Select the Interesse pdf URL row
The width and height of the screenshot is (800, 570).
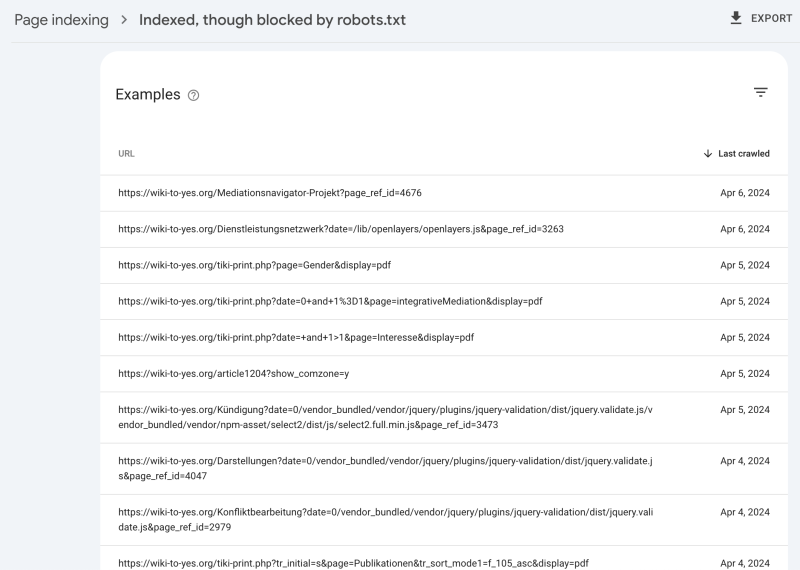(x=295, y=337)
